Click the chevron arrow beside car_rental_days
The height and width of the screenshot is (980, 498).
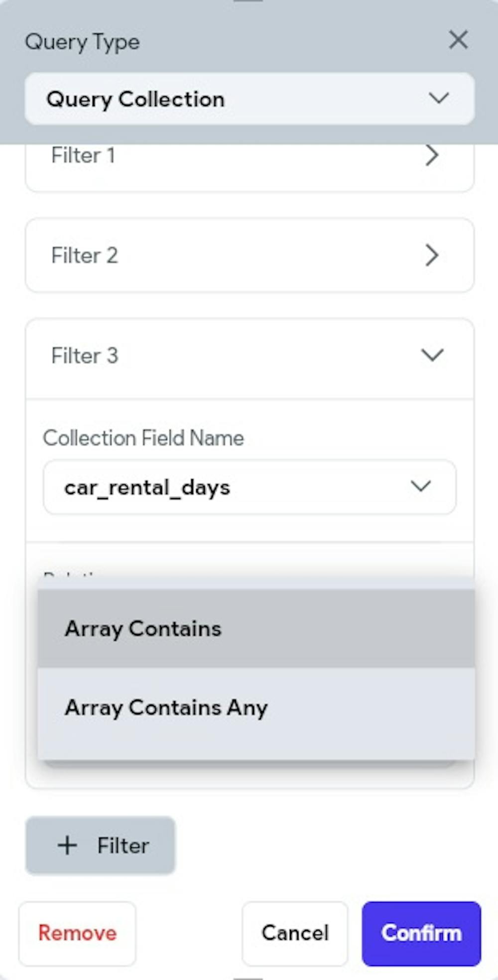pyautogui.click(x=421, y=486)
